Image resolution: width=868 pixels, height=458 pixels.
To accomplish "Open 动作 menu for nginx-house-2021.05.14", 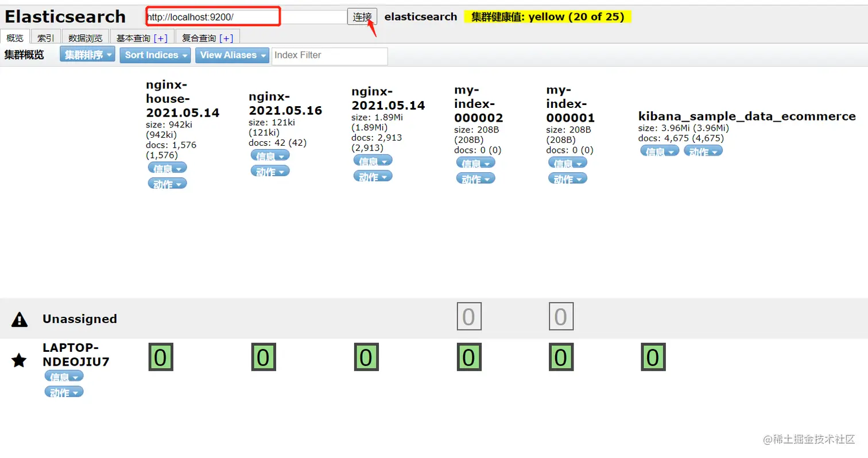I will [167, 184].
